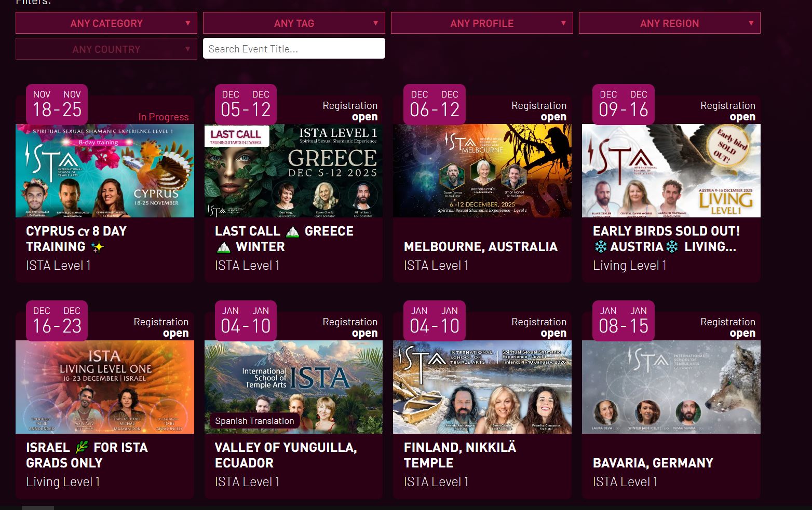
Task: Click the Valley of Yunguilla, Ecuador title
Action: [x=286, y=455]
